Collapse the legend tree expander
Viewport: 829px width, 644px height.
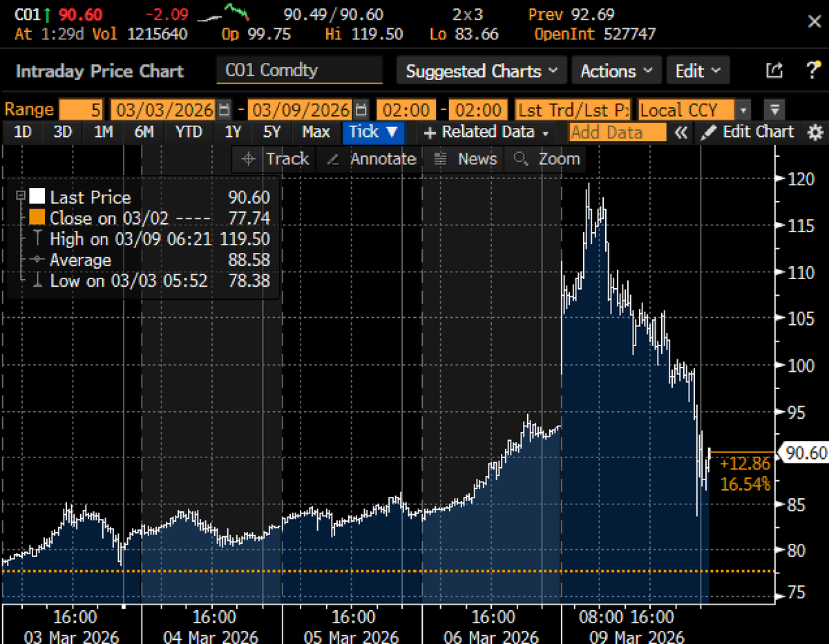(x=20, y=196)
